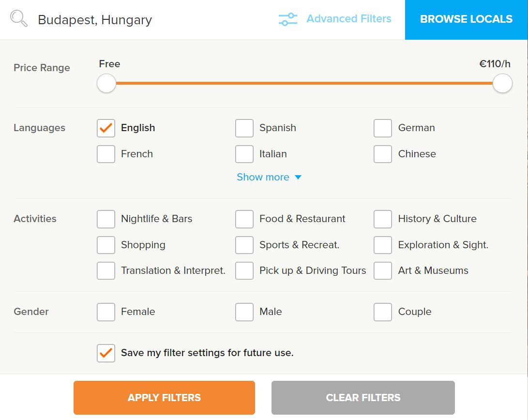This screenshot has height=420, width=528.
Task: Click the search magnifier icon
Action: coord(18,18)
